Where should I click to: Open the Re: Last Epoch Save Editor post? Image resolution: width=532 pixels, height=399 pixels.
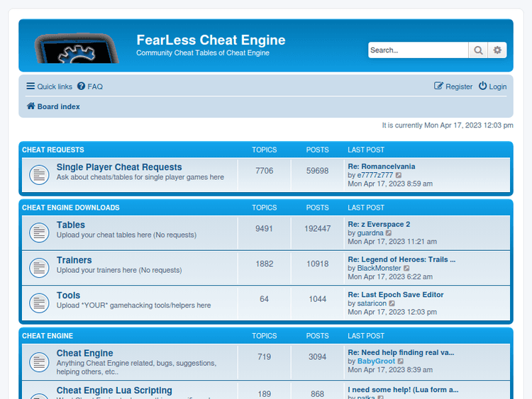coord(395,295)
